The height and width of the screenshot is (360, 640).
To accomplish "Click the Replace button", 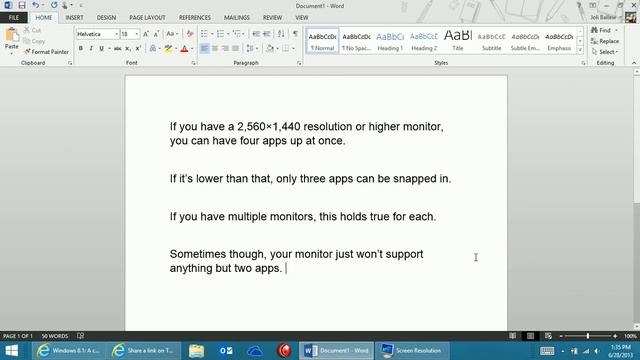I will pos(605,41).
